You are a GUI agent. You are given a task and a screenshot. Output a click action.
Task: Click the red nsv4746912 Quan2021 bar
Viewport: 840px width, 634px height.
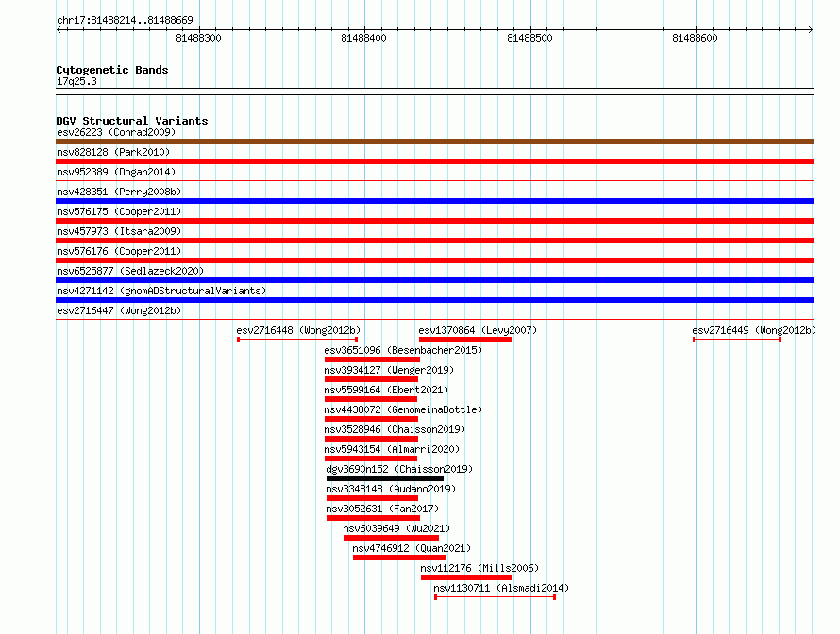(399, 558)
